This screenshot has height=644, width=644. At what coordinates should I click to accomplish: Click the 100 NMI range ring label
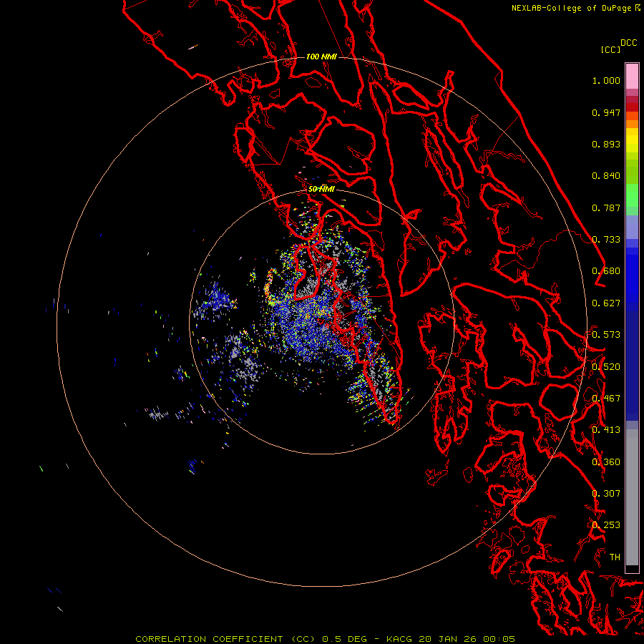pos(321,57)
